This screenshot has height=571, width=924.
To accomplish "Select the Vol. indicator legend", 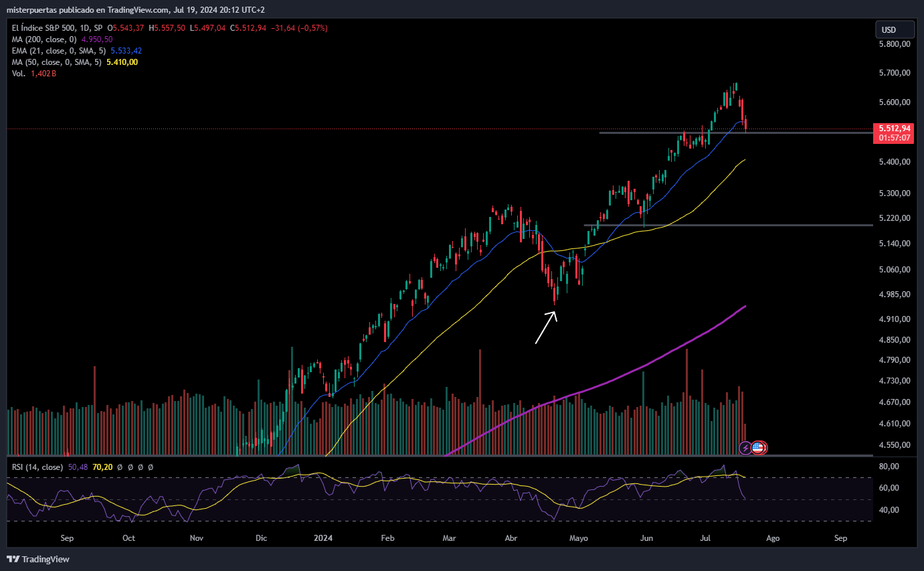I will click(19, 74).
